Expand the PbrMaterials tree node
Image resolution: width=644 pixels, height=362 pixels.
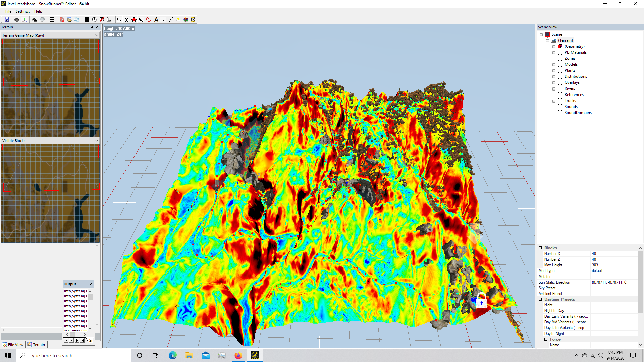[x=554, y=53]
